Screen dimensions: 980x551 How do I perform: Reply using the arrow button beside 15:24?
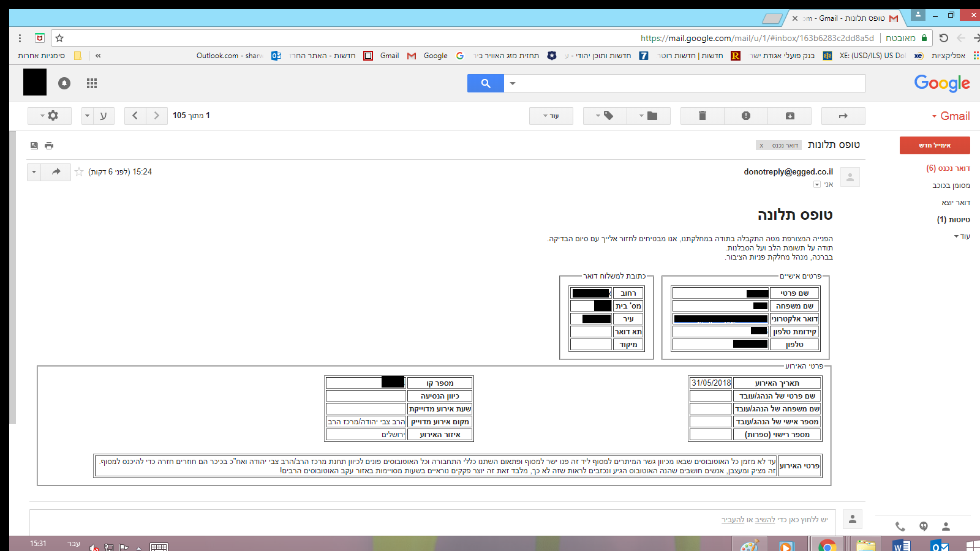click(x=56, y=172)
